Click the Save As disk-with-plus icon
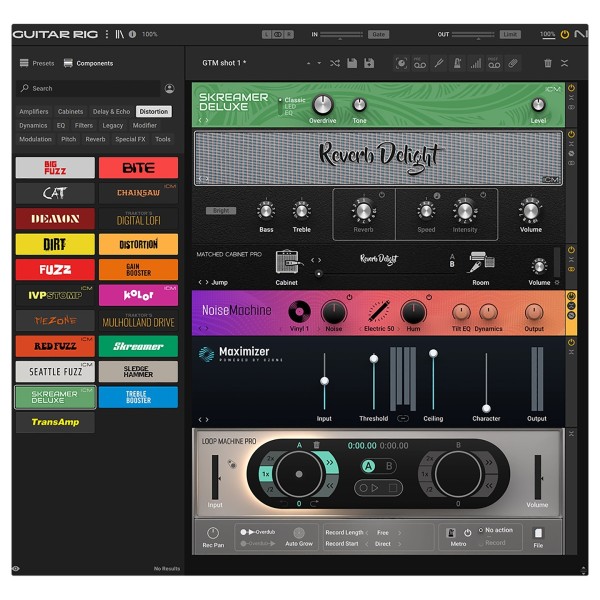The image size is (600, 600). [369, 63]
